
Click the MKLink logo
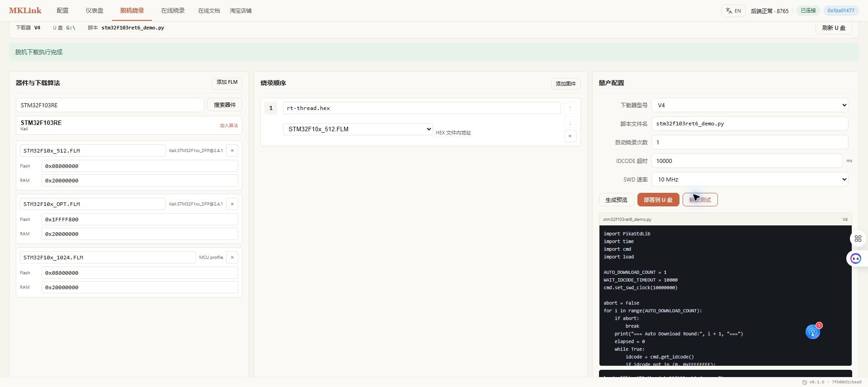click(x=25, y=10)
